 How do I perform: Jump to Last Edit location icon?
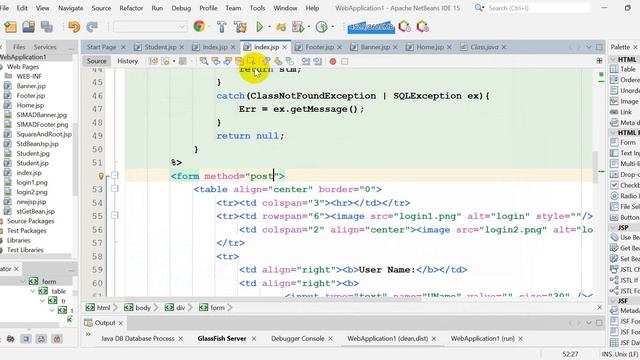click(x=153, y=61)
